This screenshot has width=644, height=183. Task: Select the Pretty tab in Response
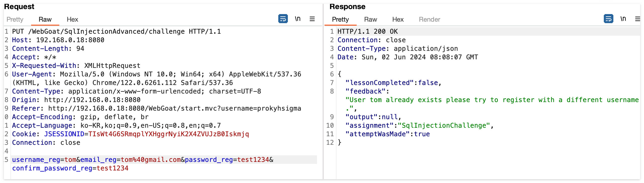coord(340,19)
